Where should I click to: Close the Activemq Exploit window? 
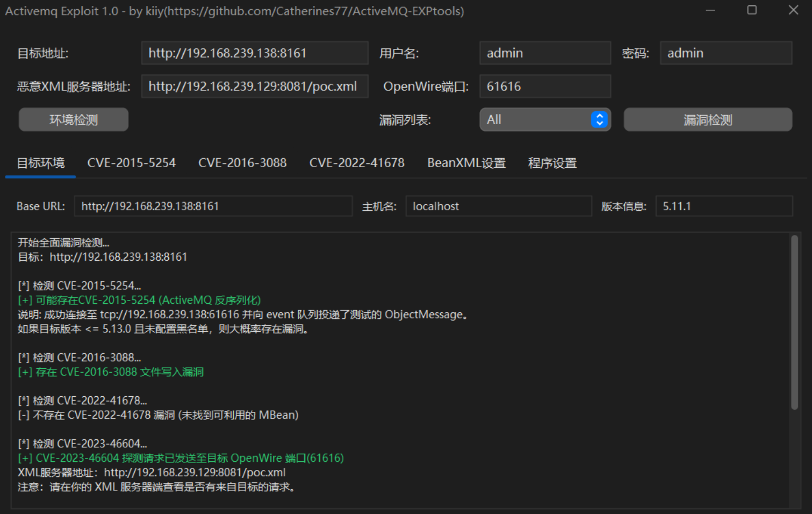pyautogui.click(x=793, y=10)
